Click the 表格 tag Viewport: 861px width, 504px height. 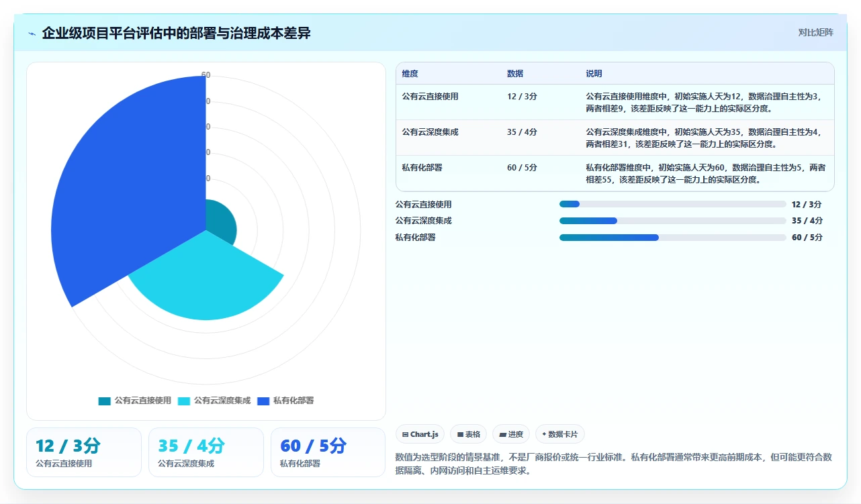click(469, 434)
